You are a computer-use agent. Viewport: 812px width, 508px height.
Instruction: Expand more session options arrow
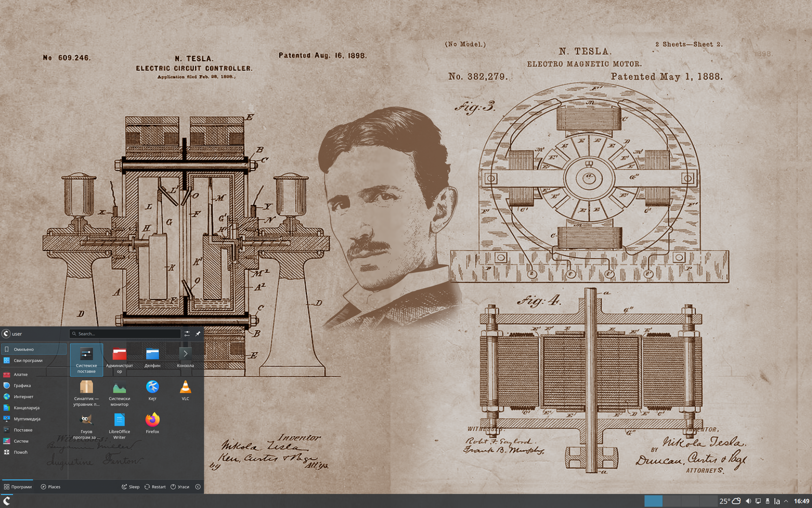pyautogui.click(x=198, y=486)
